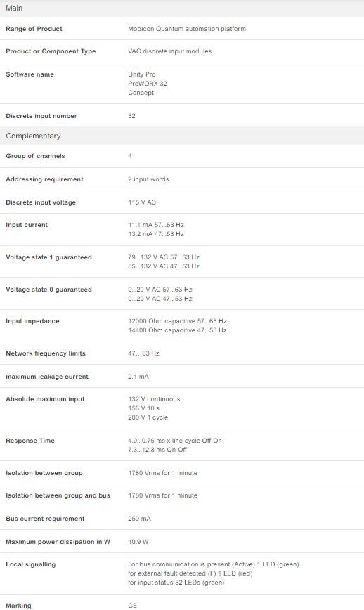Select the Local signalling label

coord(31,564)
